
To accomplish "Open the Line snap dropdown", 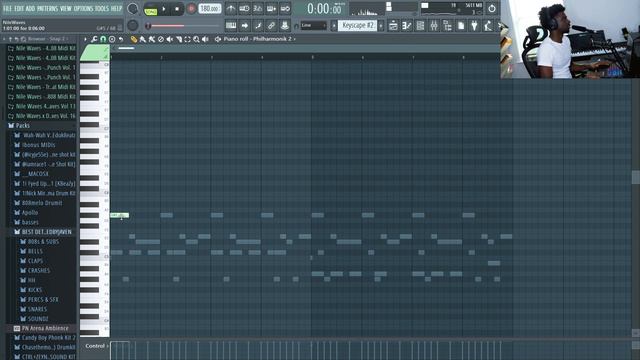I will 313,26.
